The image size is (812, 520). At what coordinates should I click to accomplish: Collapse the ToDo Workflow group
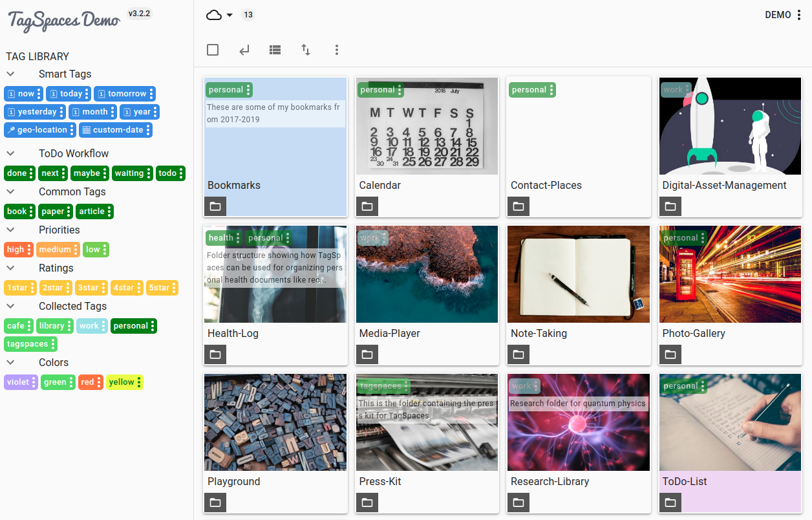[11, 153]
